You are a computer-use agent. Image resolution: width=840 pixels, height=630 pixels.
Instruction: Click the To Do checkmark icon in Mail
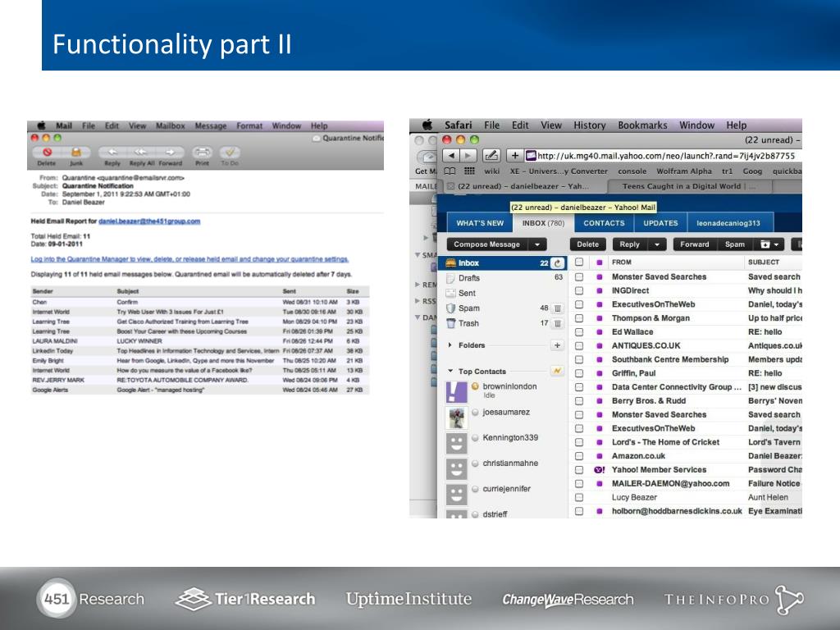click(230, 153)
